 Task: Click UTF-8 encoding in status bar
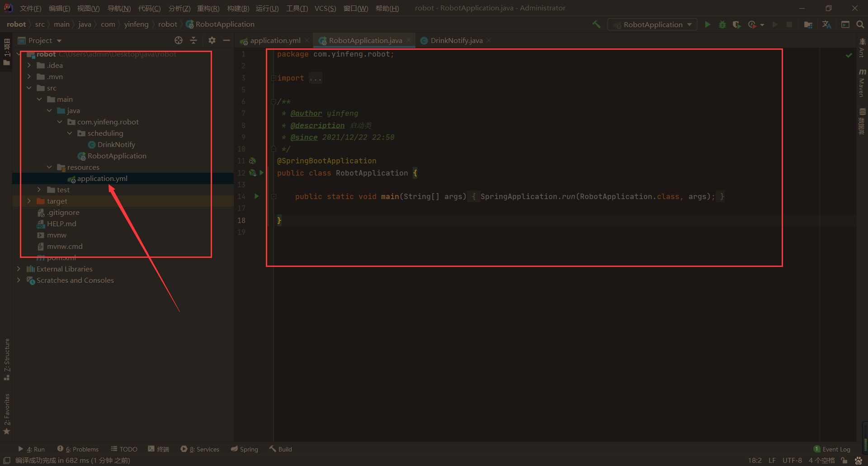point(792,460)
